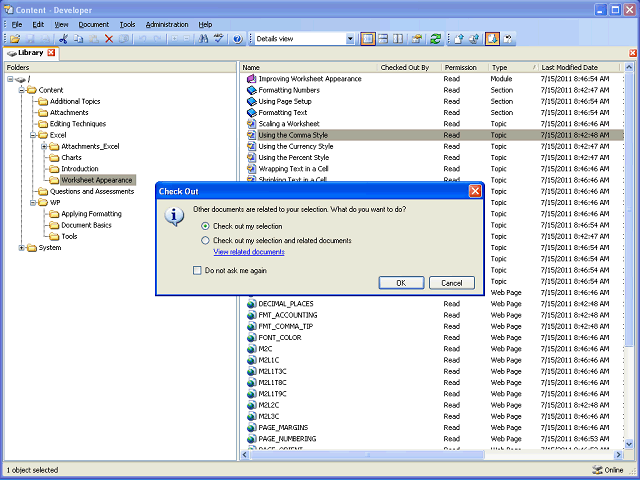This screenshot has height=480, width=640.
Task: Sort by the Permission column header
Action: pos(464,67)
